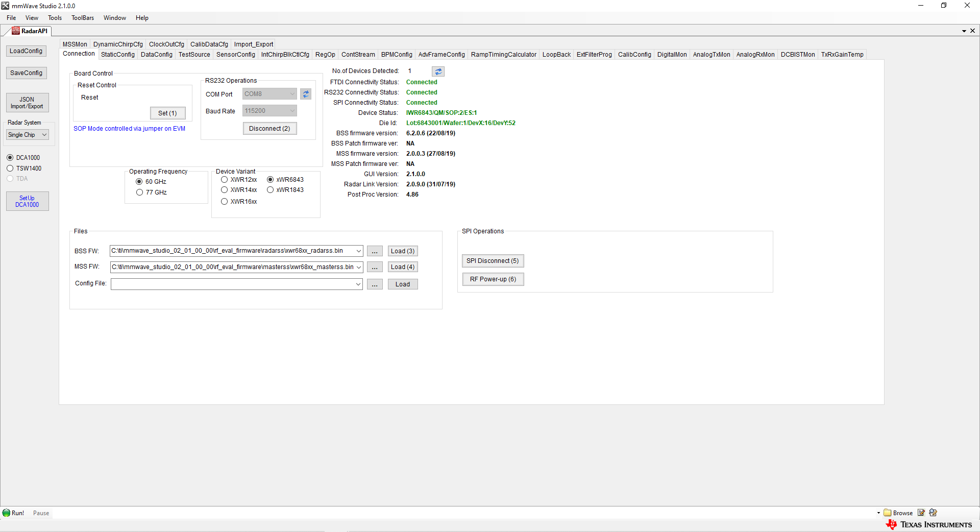Click Load button for Config File

pyautogui.click(x=403, y=284)
